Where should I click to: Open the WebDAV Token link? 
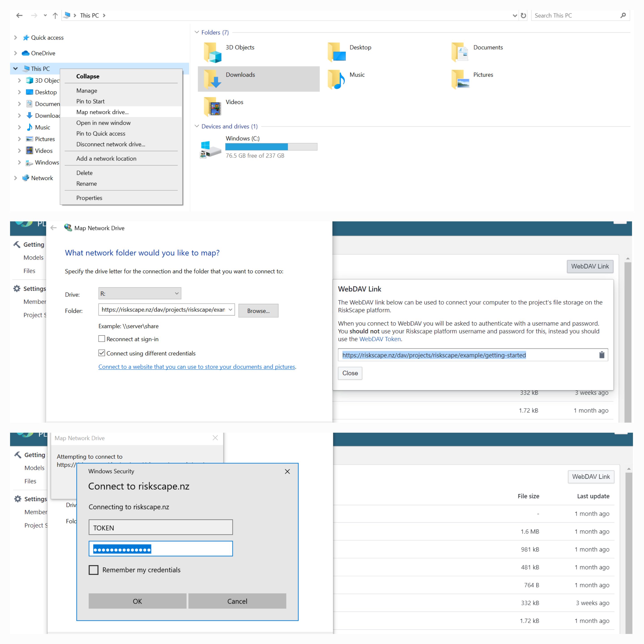click(x=380, y=339)
